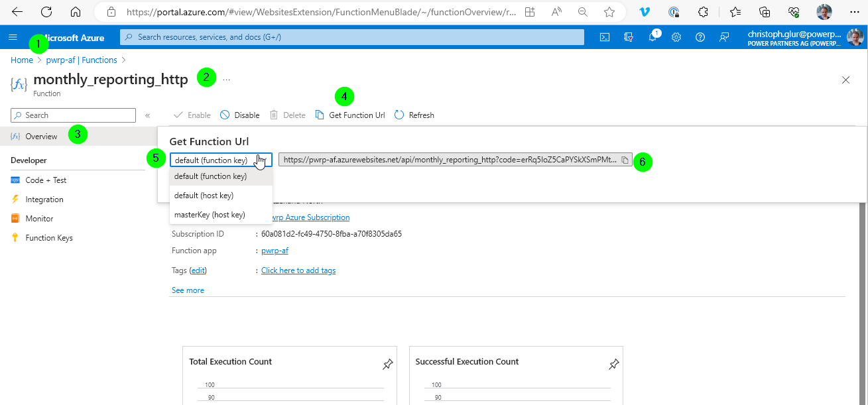Click Get Function Url in the toolbar
The image size is (868, 405).
(x=350, y=115)
